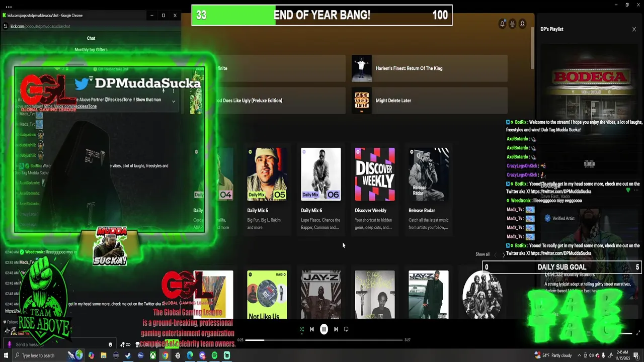Open Spotify from the taskbar
This screenshot has width=644, height=362.
click(214, 355)
